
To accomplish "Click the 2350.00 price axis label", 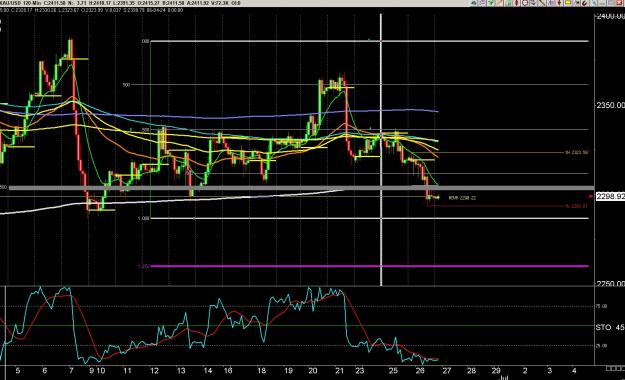I will coord(610,105).
